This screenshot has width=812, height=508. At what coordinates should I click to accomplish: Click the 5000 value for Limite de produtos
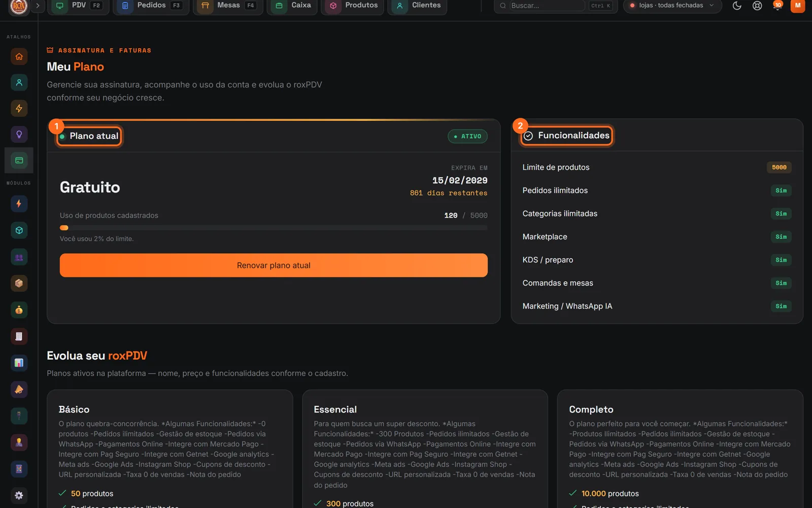click(779, 167)
